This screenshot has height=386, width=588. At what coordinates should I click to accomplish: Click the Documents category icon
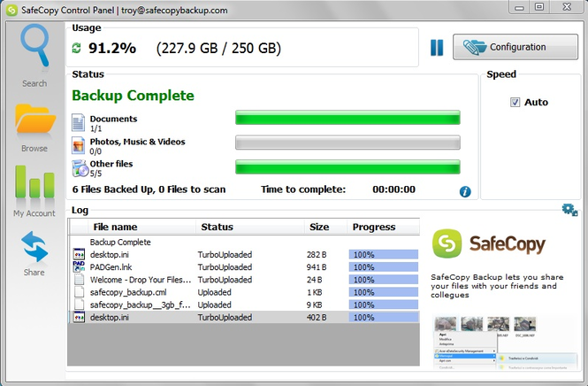79,122
